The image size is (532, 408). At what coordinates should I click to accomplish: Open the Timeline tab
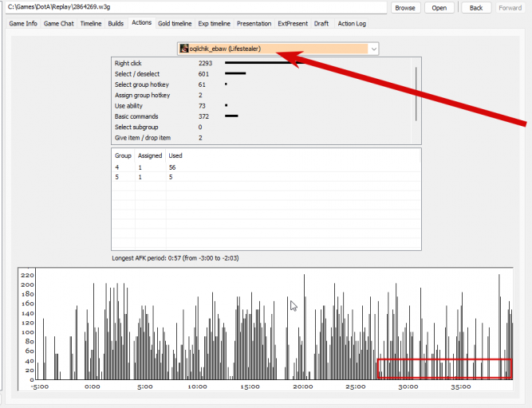(91, 23)
